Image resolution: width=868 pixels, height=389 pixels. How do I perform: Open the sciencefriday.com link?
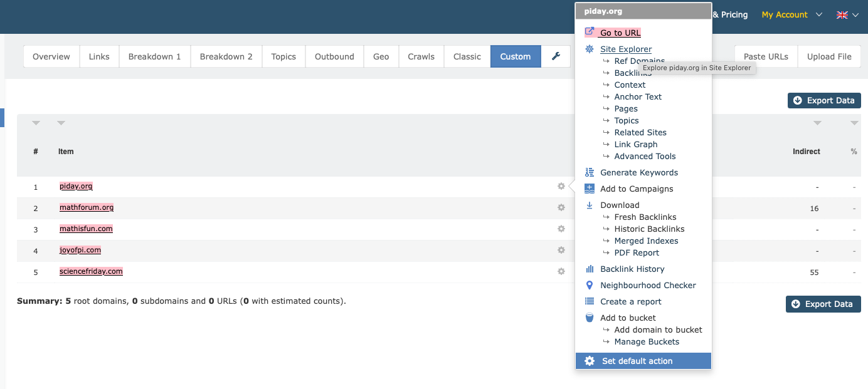click(x=91, y=271)
